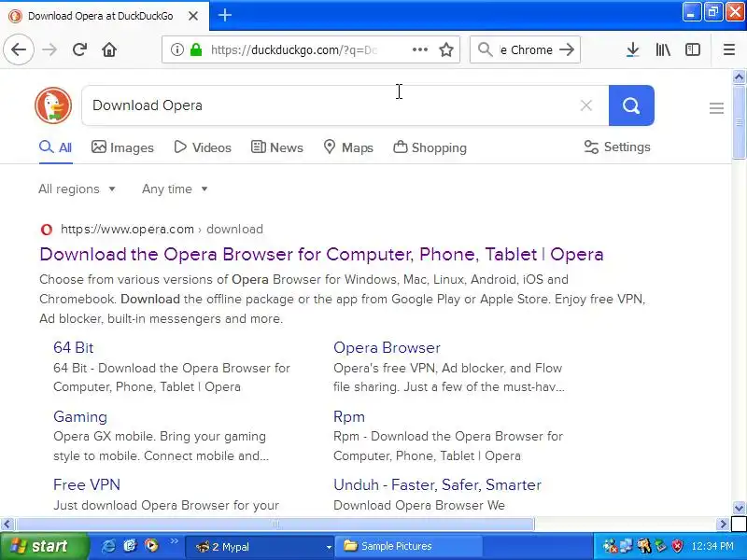Open the www.opera.com download URL
Image resolution: width=747 pixels, height=560 pixels.
[162, 229]
